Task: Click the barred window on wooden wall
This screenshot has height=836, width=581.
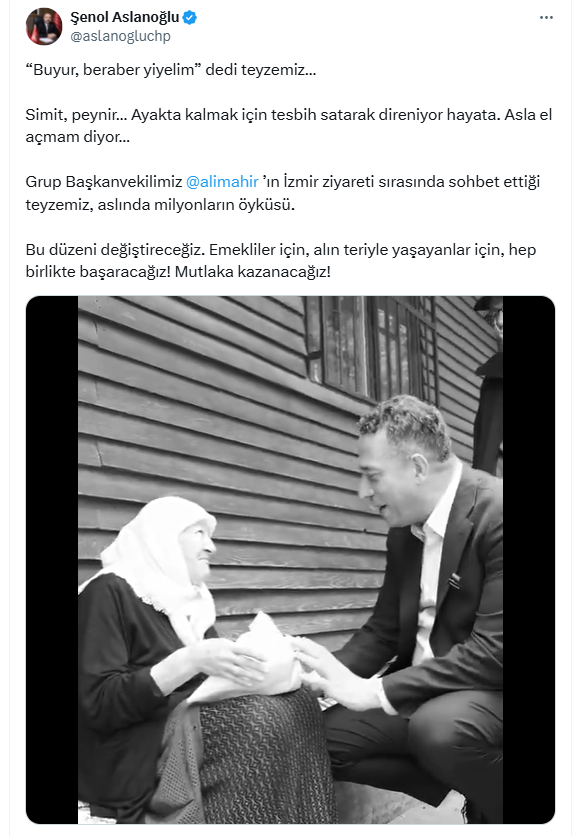Action: pyautogui.click(x=373, y=347)
